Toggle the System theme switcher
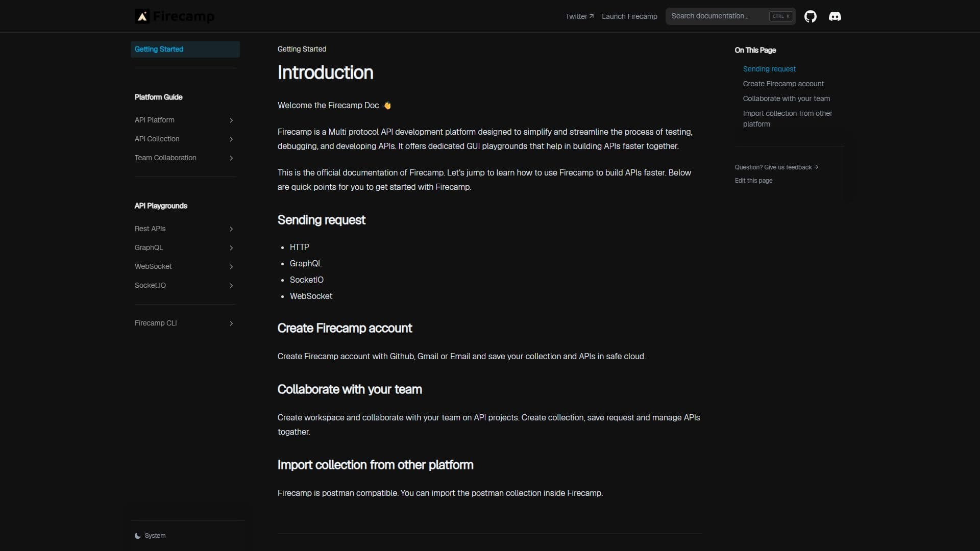 (150, 536)
